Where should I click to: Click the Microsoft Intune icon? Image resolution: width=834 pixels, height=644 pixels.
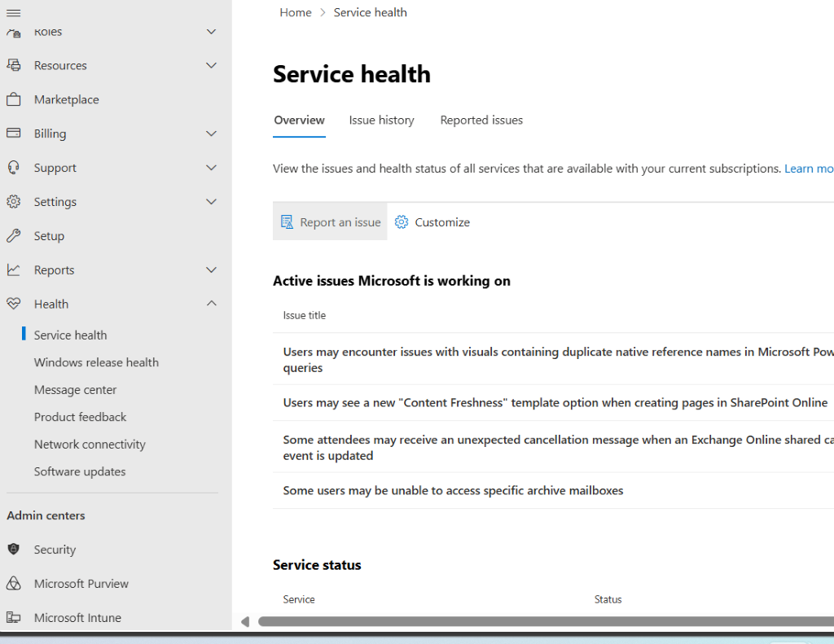pyautogui.click(x=13, y=617)
